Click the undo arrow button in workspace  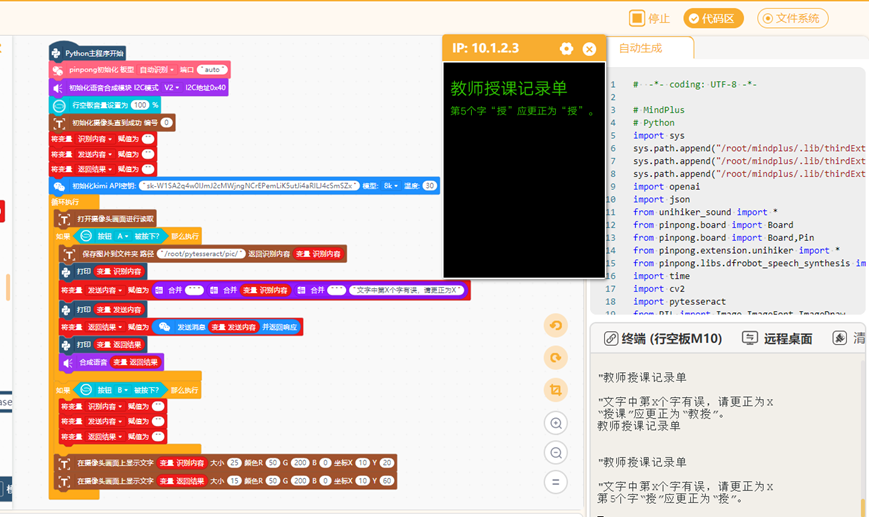tap(555, 325)
